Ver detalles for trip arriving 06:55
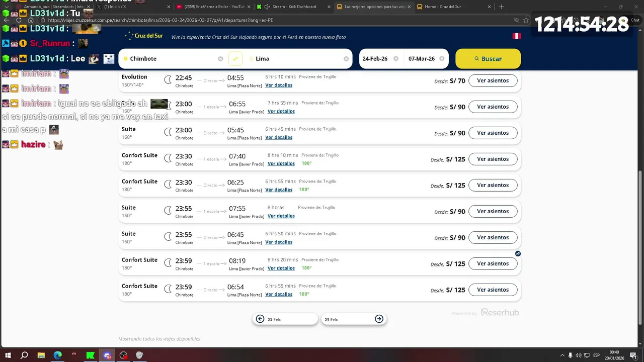The image size is (644, 362). tap(281, 112)
